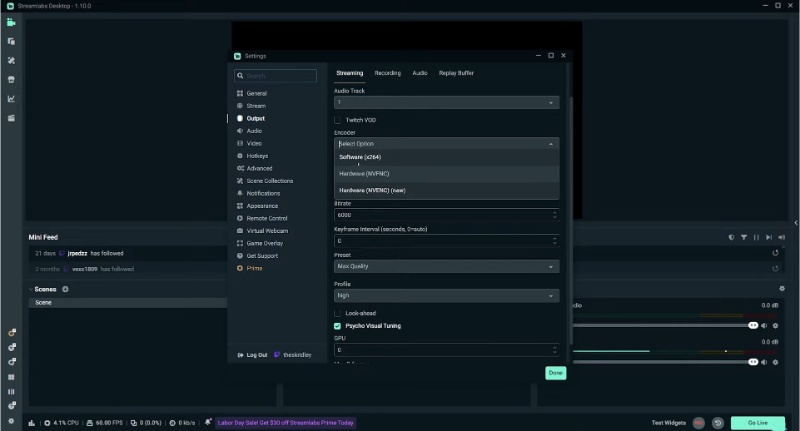Mute the second mixer audio source
Screen dimensions: 800x431
(x=764, y=362)
